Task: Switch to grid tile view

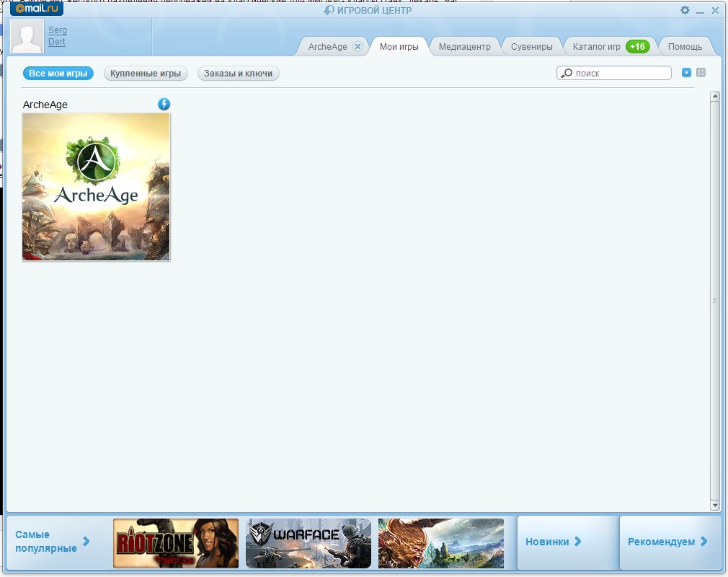Action: tap(701, 72)
